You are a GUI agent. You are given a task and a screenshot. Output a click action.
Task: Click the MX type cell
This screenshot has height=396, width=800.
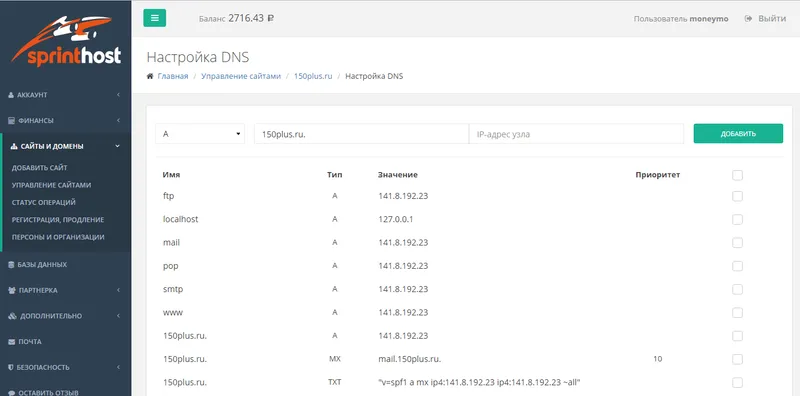335,359
